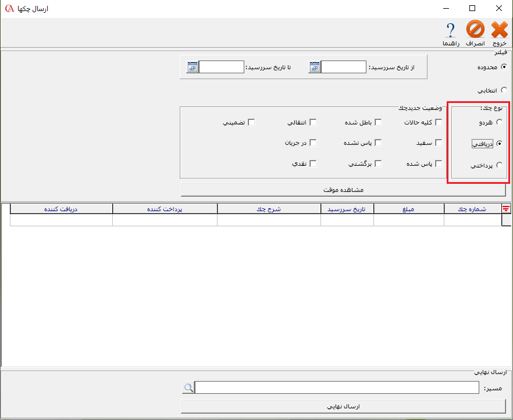This screenshot has width=513, height=420.
Task: Click the خروج (Exit) toolbar icon
Action: (x=499, y=30)
